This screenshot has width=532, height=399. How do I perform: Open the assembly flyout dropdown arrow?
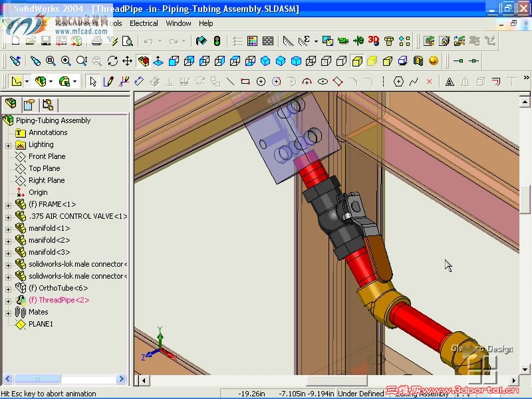[51, 81]
